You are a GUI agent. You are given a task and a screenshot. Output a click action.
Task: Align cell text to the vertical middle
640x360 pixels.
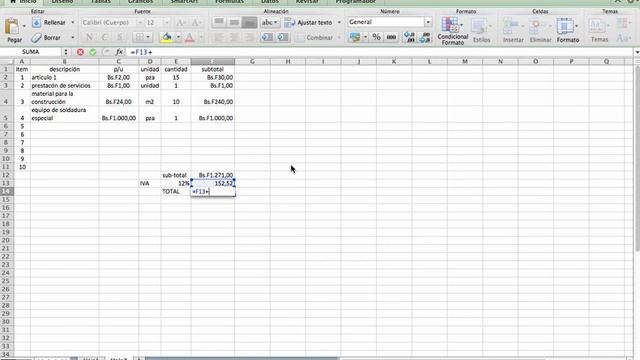coord(234,22)
